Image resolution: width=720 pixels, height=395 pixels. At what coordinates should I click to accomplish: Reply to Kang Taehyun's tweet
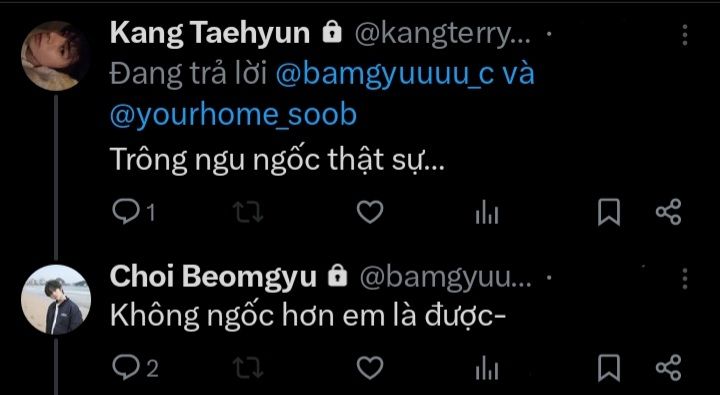(126, 212)
